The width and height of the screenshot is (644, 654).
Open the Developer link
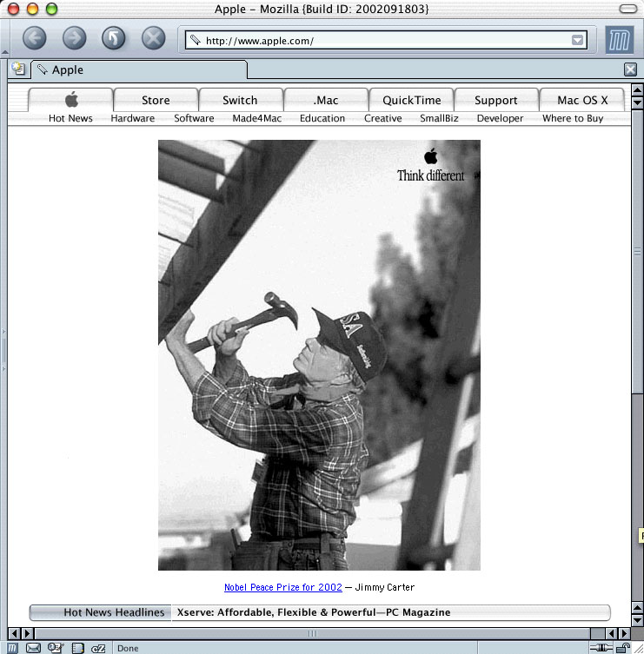(x=500, y=118)
